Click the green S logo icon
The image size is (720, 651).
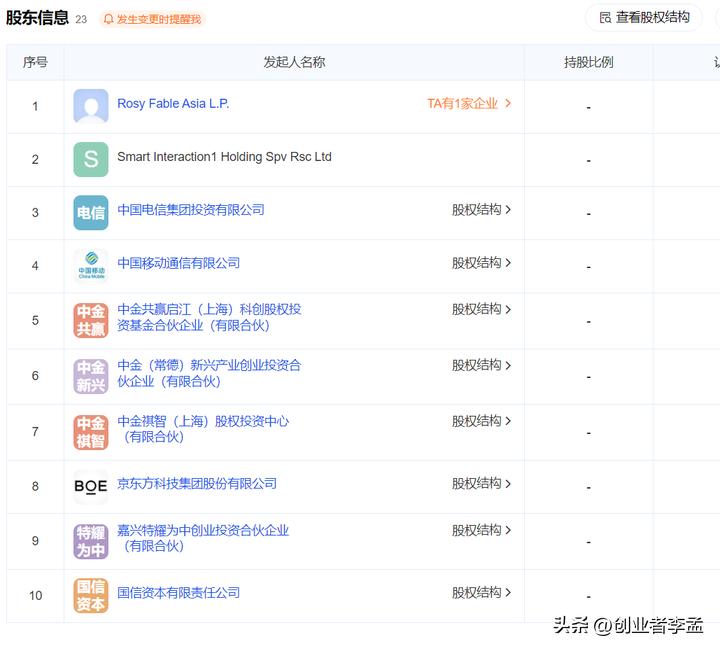pos(91,159)
